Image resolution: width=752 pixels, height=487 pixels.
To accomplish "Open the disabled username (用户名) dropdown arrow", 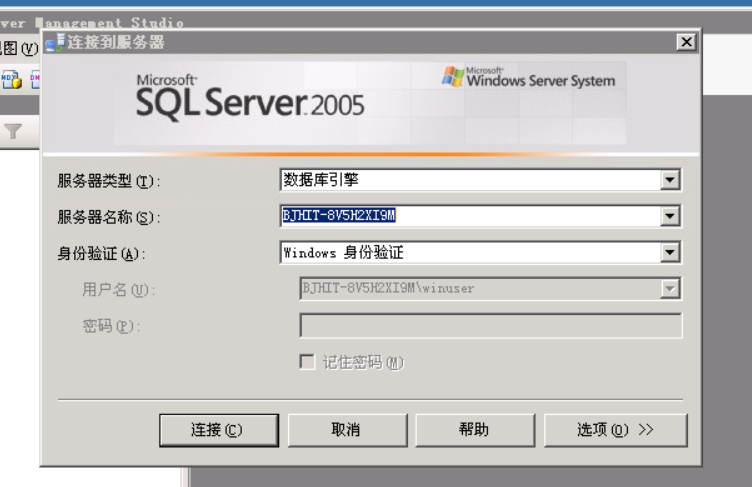I will click(x=670, y=289).
